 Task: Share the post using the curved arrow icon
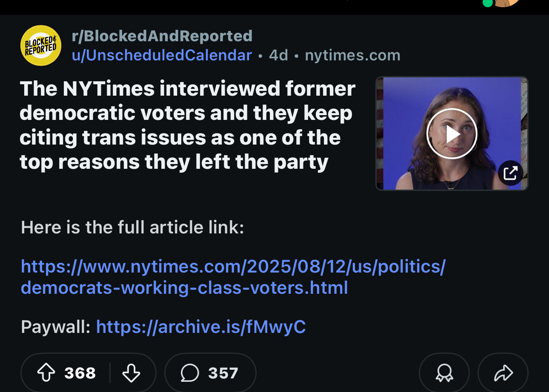pyautogui.click(x=503, y=373)
